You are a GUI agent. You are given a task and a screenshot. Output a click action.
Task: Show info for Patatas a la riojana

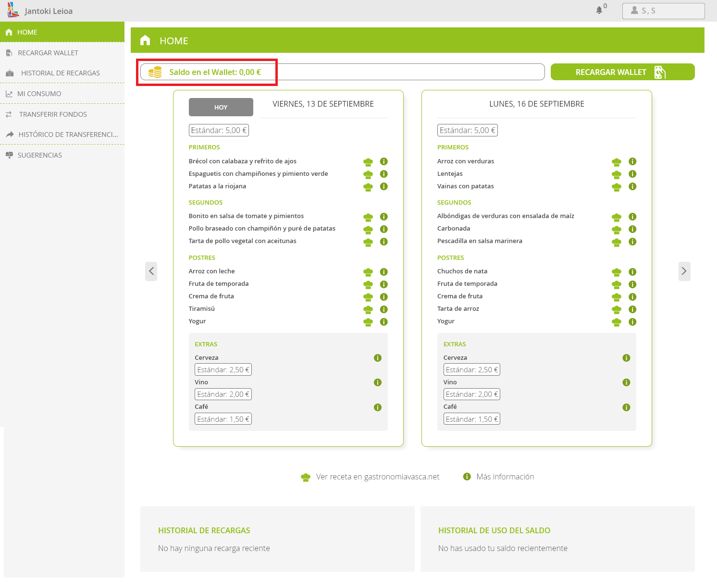(x=383, y=186)
